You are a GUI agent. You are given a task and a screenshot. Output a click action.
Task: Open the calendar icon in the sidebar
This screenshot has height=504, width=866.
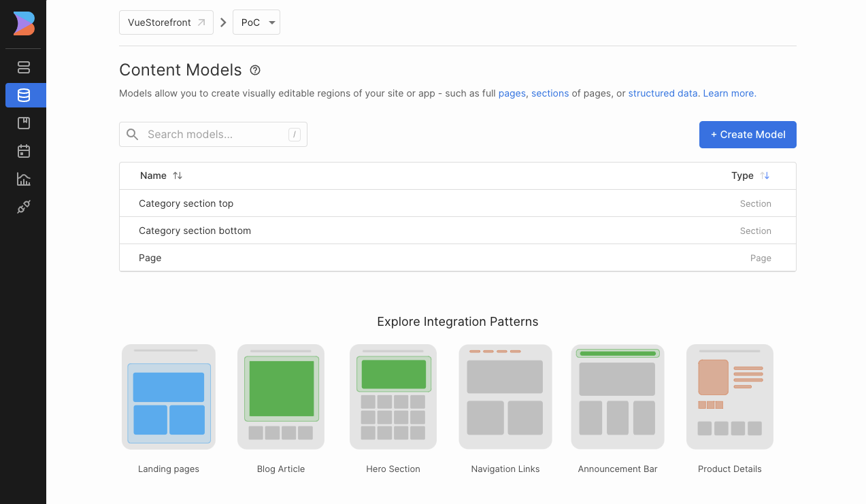24,151
